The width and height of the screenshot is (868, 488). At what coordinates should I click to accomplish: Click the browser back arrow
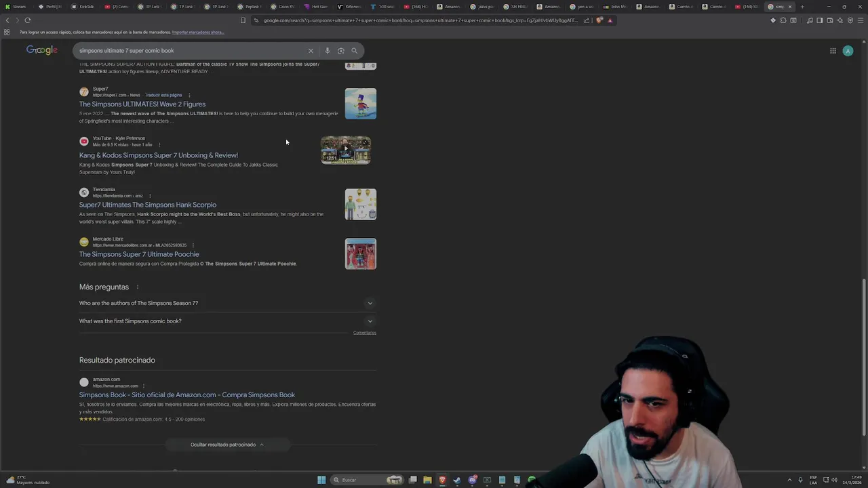[7, 20]
